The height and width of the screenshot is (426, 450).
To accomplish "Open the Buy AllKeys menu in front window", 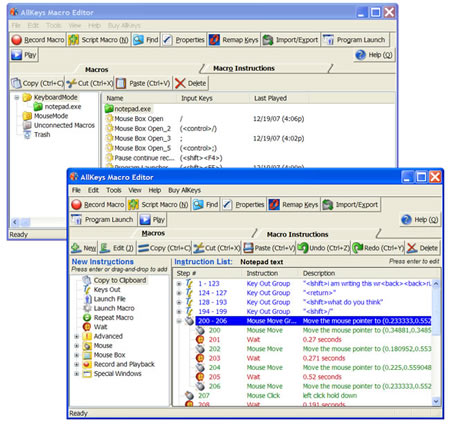I will pyautogui.click(x=184, y=190).
